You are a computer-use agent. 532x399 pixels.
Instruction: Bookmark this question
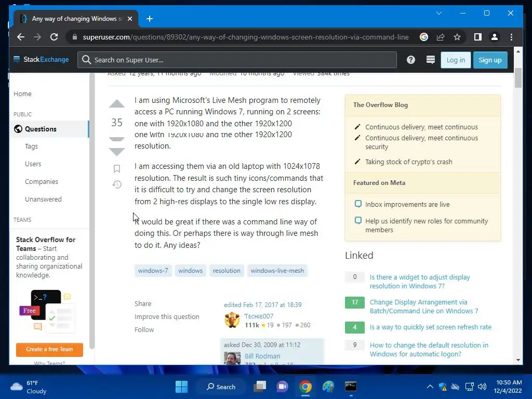pyautogui.click(x=117, y=169)
